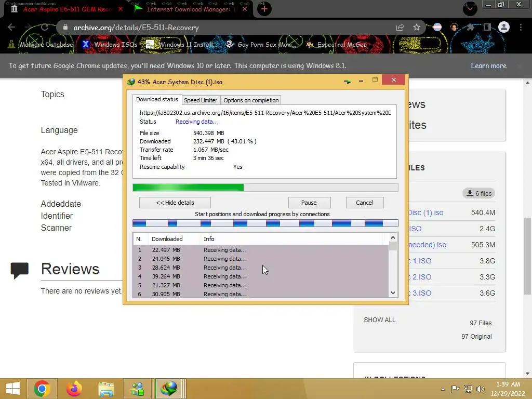
Task: Maximize the IDM download dialog
Action: (x=375, y=80)
